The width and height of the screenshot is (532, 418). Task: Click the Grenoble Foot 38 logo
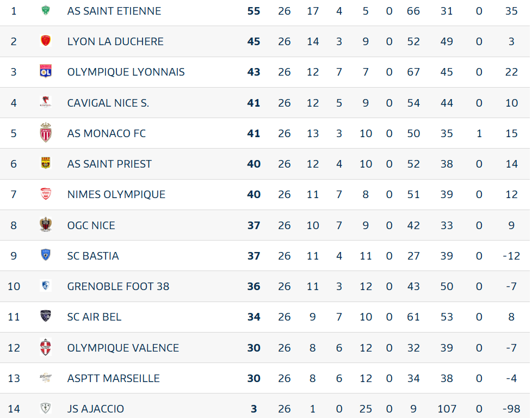pos(46,286)
